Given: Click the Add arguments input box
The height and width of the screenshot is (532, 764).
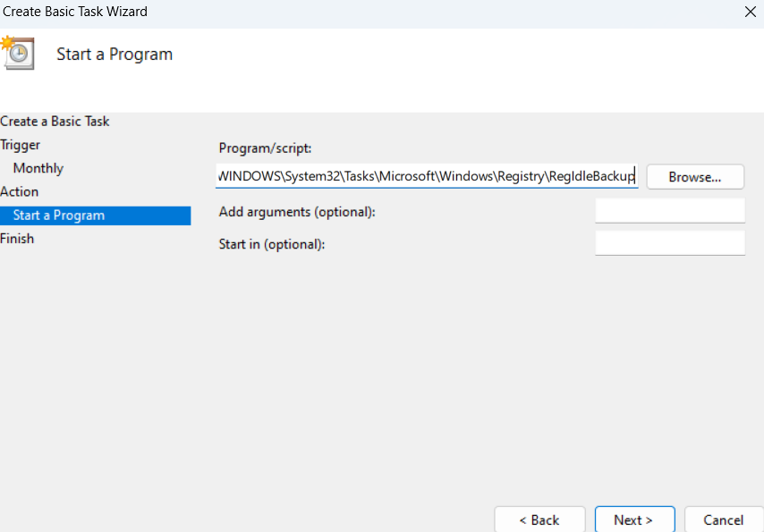Looking at the screenshot, I should click(670, 211).
